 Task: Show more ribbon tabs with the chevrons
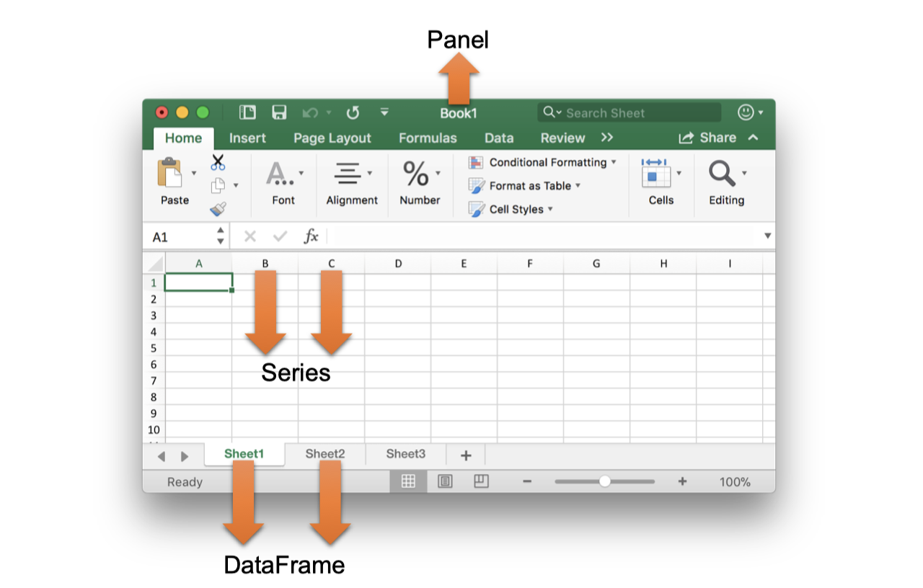pyautogui.click(x=606, y=138)
